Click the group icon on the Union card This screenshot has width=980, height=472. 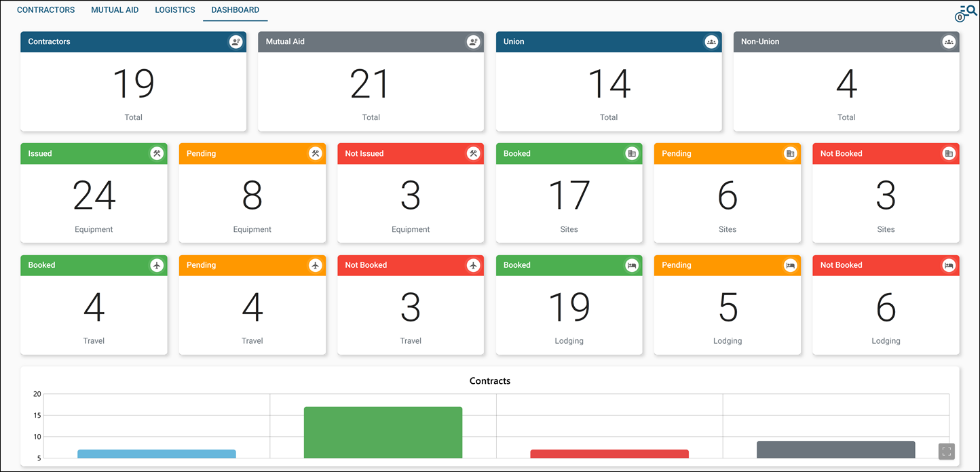[x=711, y=41]
